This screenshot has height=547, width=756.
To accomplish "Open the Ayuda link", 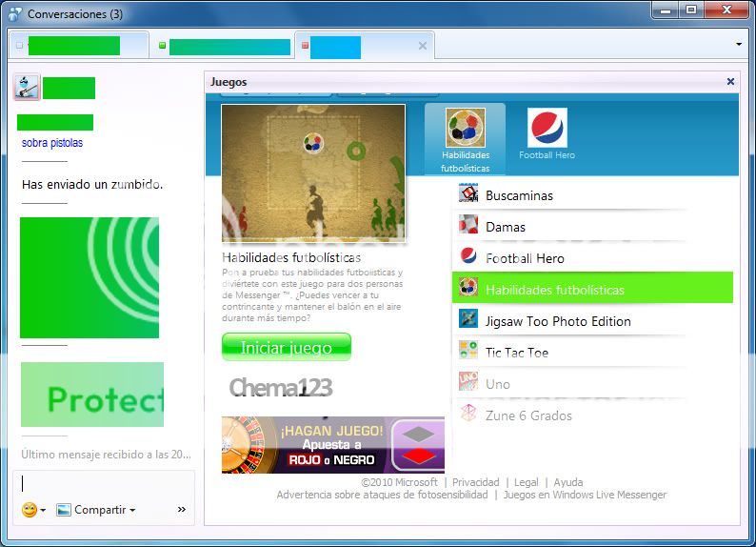I will pyautogui.click(x=568, y=482).
